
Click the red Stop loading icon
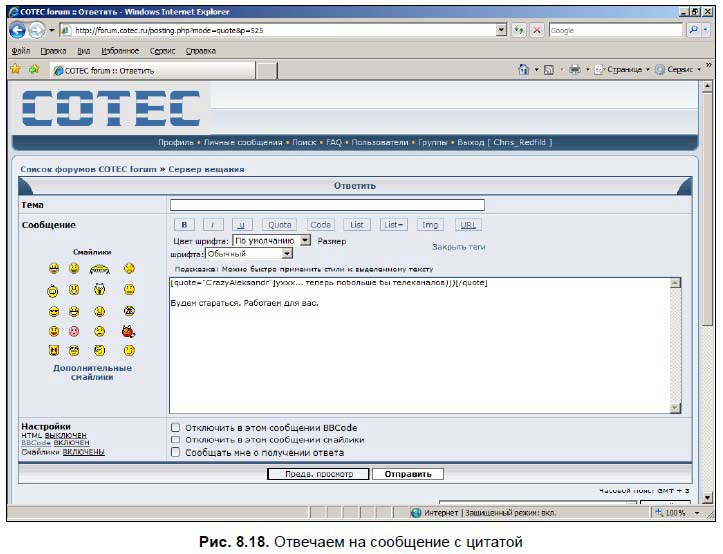click(x=537, y=30)
